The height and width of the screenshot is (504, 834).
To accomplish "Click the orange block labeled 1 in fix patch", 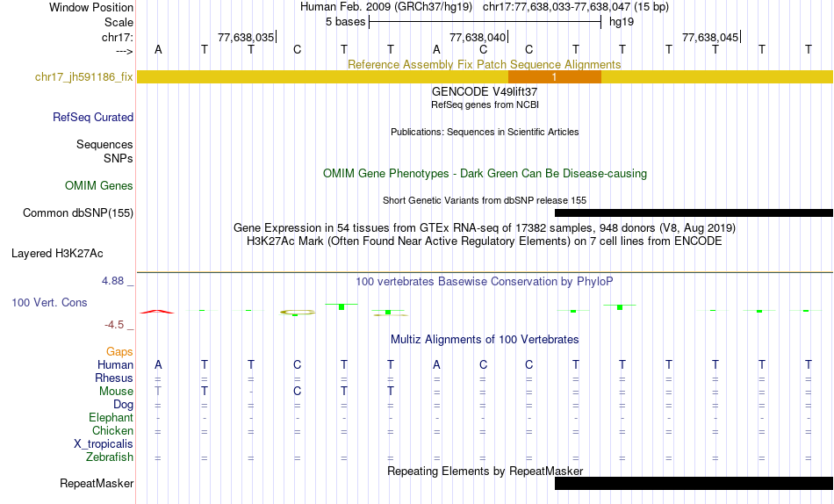I will [555, 76].
